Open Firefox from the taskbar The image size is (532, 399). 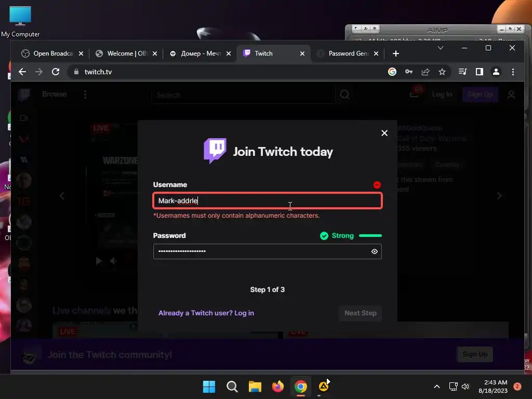tap(278, 387)
